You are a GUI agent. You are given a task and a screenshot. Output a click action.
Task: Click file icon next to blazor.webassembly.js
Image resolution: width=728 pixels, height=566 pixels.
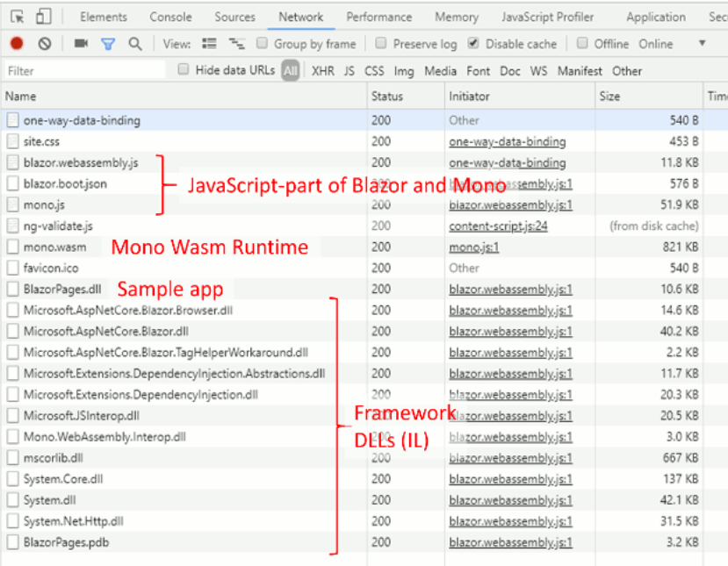pyautogui.click(x=12, y=163)
